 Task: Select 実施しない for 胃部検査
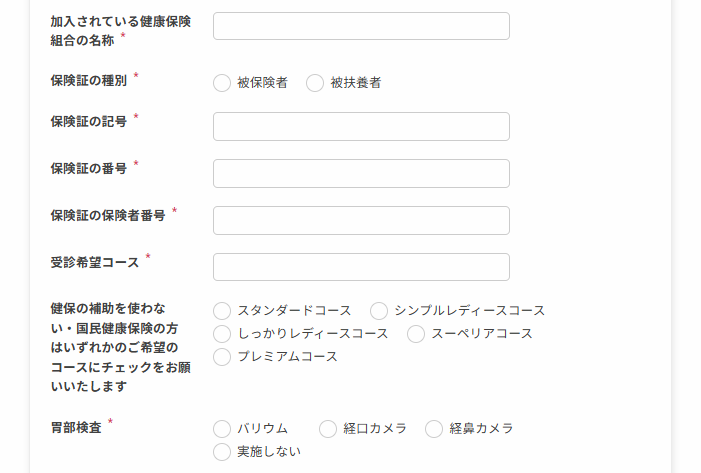(222, 452)
